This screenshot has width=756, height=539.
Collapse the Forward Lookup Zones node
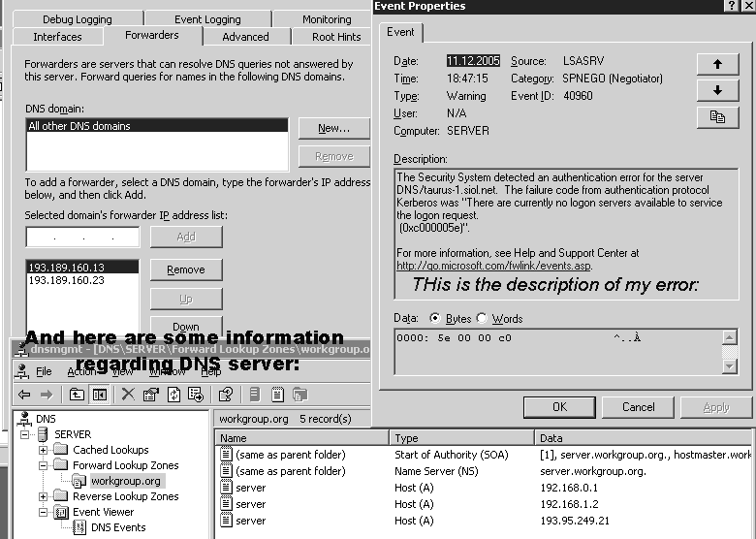pyautogui.click(x=43, y=465)
